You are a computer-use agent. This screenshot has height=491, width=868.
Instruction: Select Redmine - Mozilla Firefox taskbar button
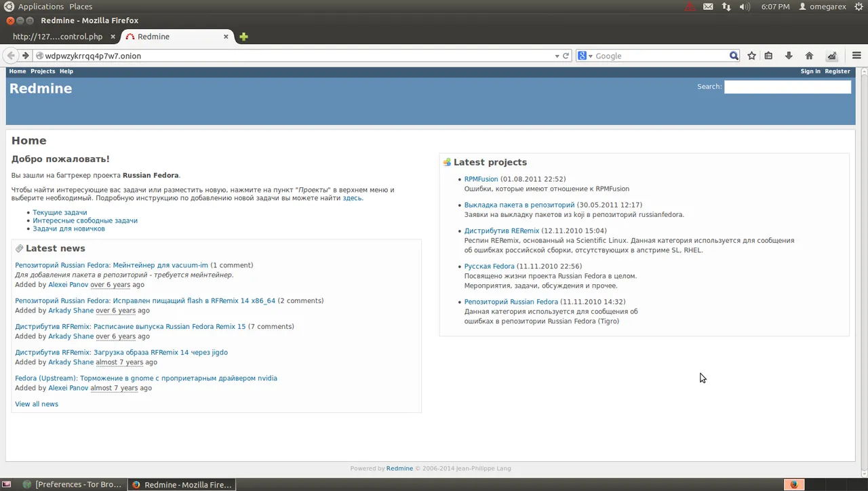[x=182, y=484]
